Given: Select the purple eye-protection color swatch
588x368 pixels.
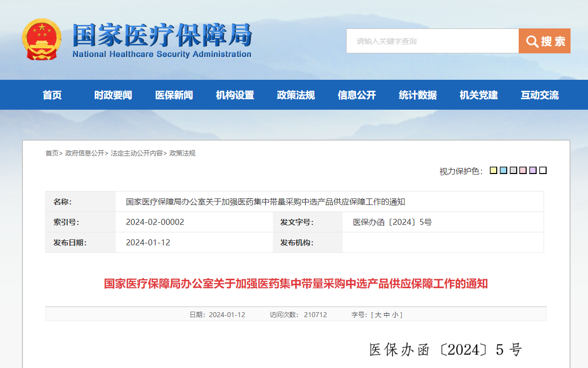Looking at the screenshot, I should (533, 171).
